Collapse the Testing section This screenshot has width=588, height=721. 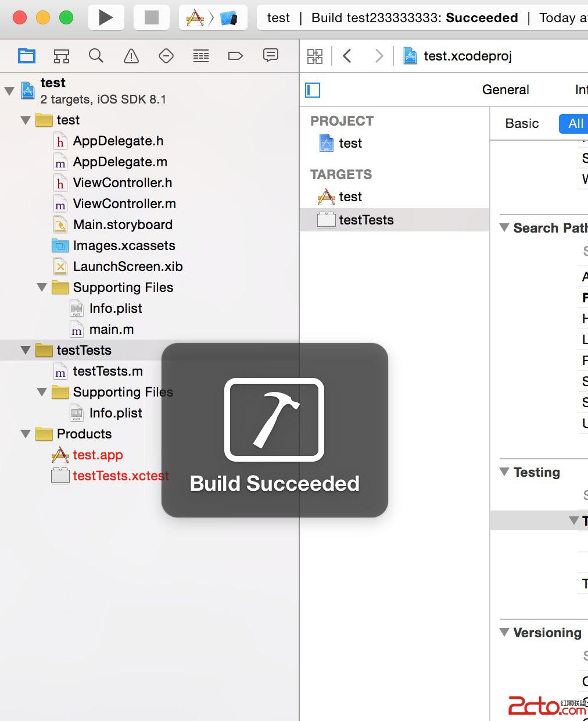point(504,472)
